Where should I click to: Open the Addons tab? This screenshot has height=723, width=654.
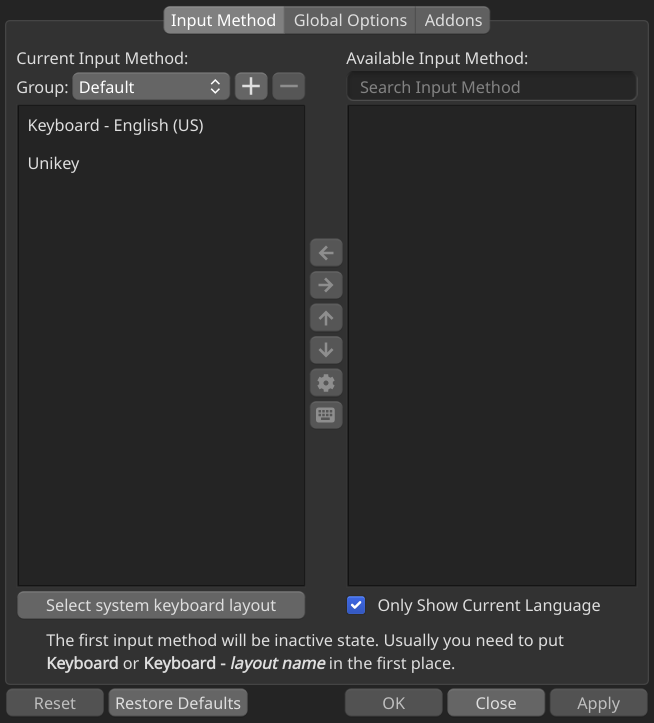[x=453, y=20]
